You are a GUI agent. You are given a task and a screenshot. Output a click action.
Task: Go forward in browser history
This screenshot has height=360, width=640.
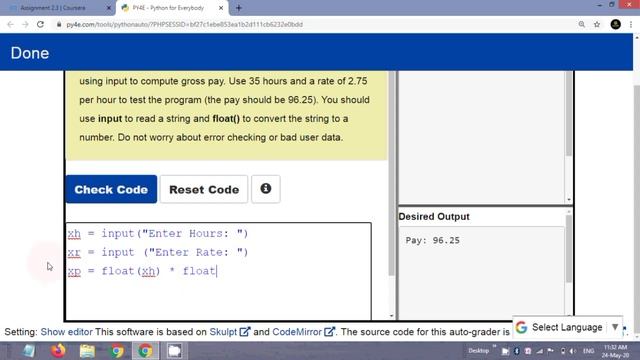pos(25,24)
